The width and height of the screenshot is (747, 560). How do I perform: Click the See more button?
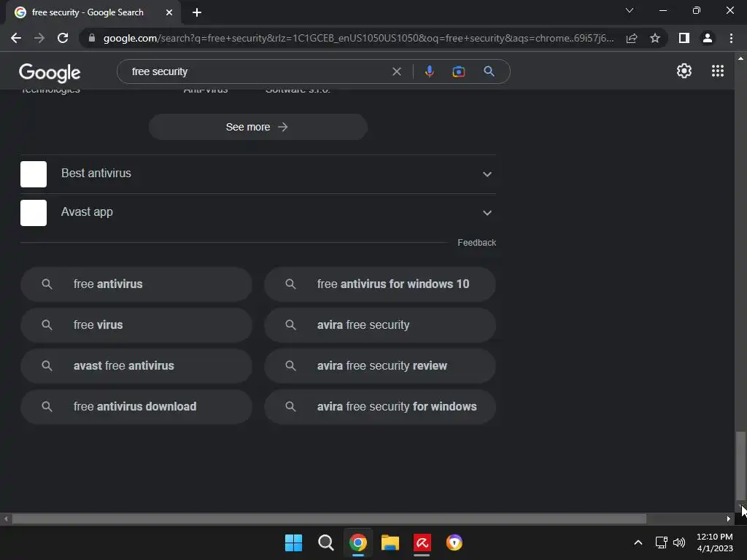click(x=258, y=127)
